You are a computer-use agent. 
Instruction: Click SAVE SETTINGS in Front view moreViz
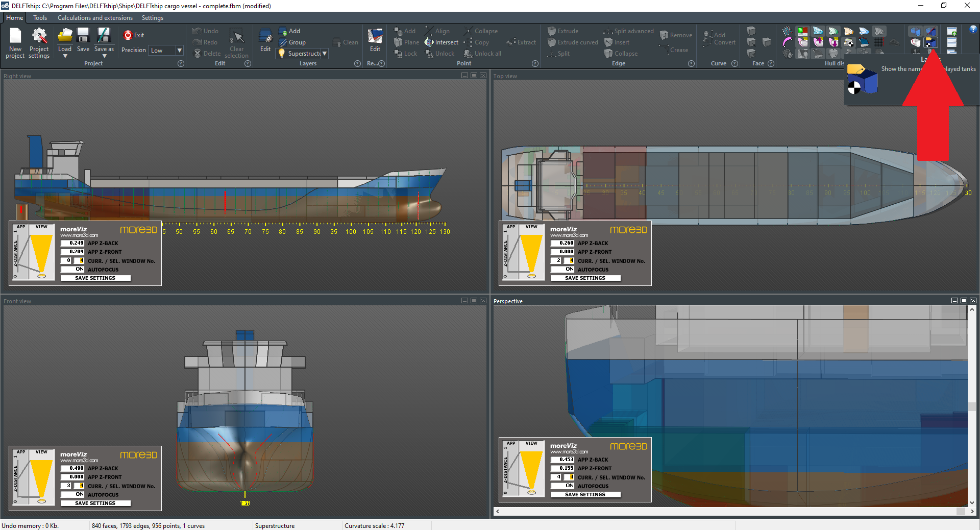95,503
